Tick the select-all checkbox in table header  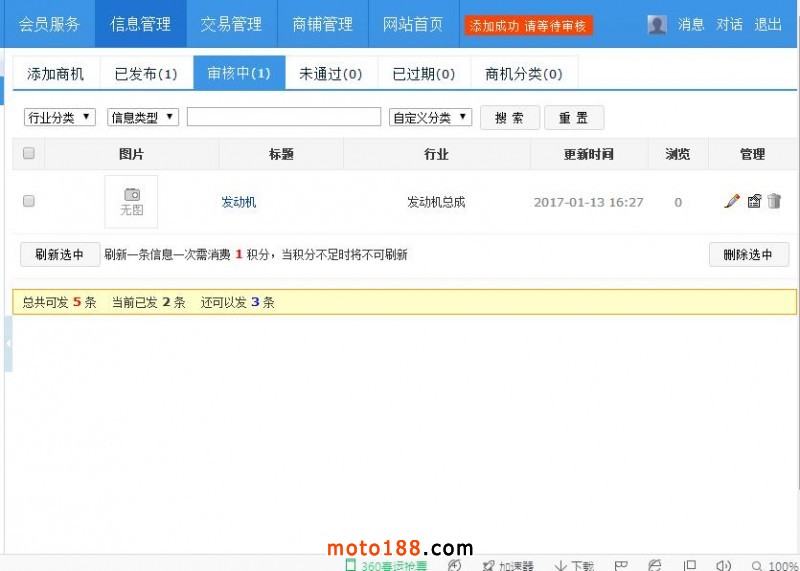click(x=29, y=153)
